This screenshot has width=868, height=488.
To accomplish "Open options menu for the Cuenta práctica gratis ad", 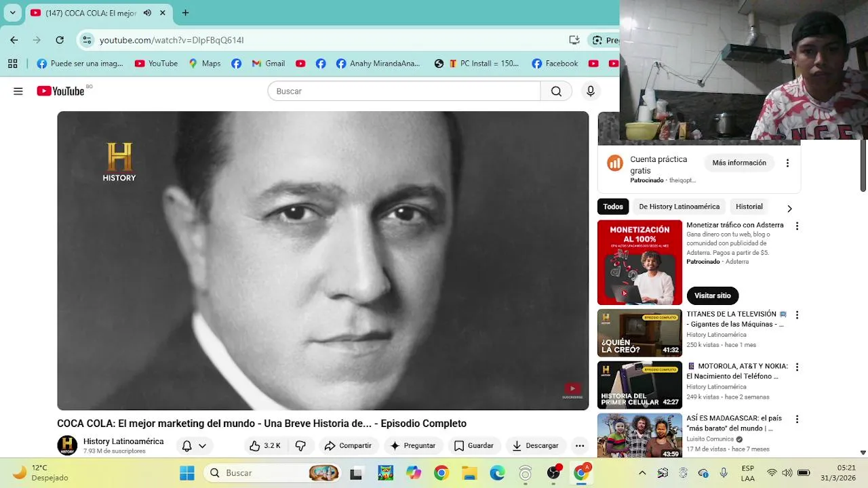I will (x=787, y=163).
